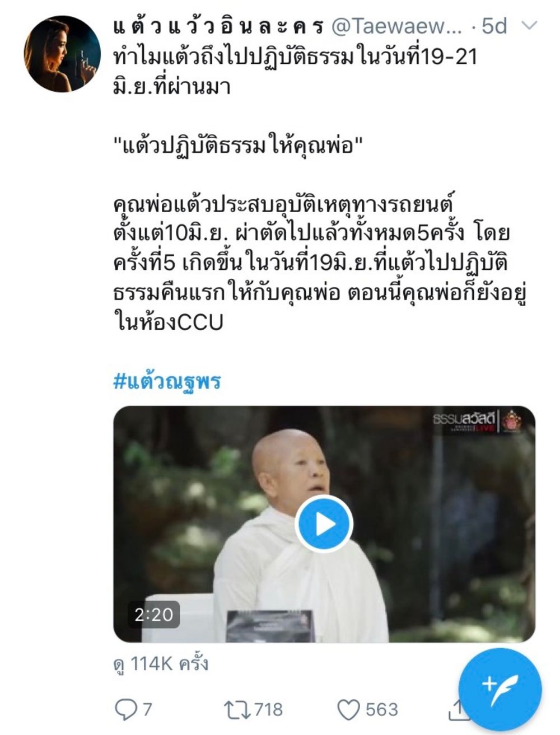
Task: Expand the tweet options chevron menu
Action: click(x=529, y=25)
